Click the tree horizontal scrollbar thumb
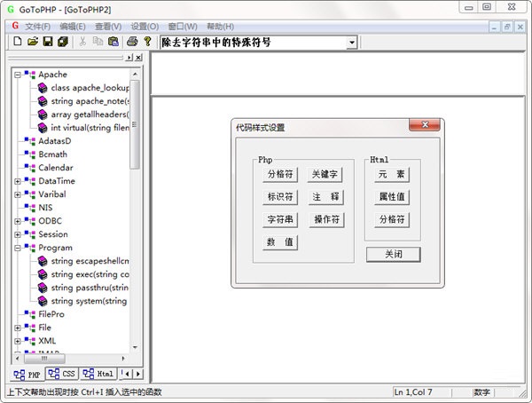532x403 pixels. (x=44, y=358)
